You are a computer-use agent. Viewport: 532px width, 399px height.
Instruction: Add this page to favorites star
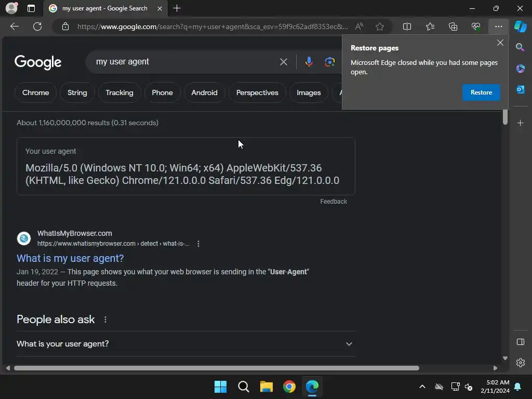(380, 26)
